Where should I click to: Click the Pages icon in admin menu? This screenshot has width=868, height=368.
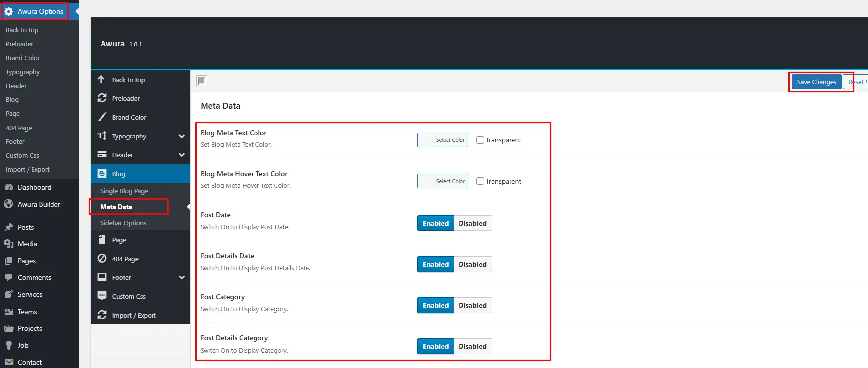(x=8, y=261)
